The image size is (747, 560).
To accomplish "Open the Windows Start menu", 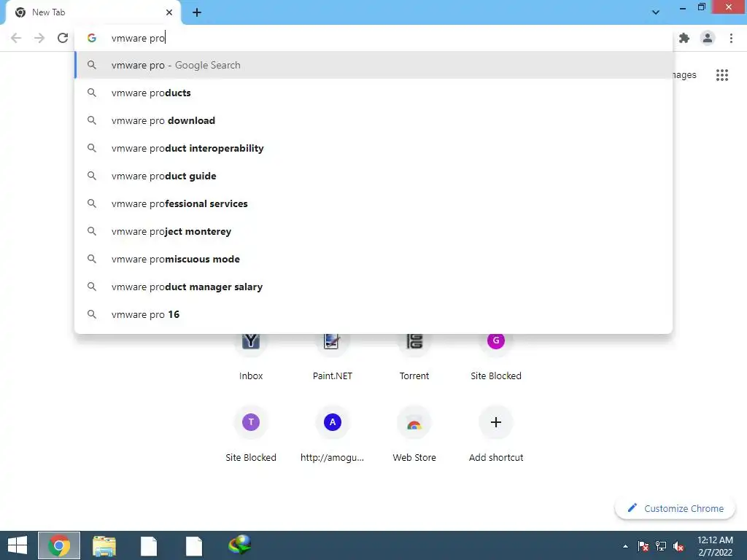I will [x=18, y=545].
